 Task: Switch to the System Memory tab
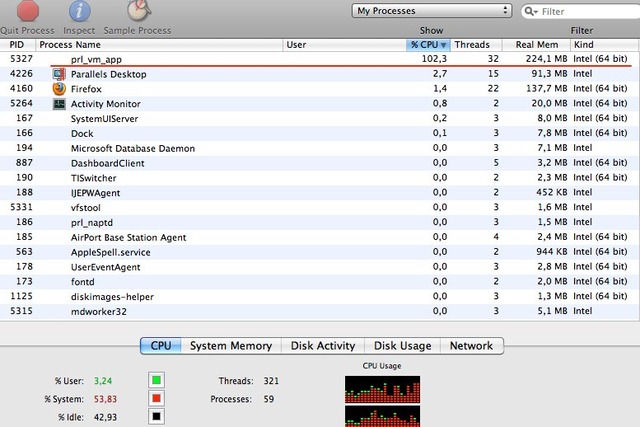tap(231, 346)
